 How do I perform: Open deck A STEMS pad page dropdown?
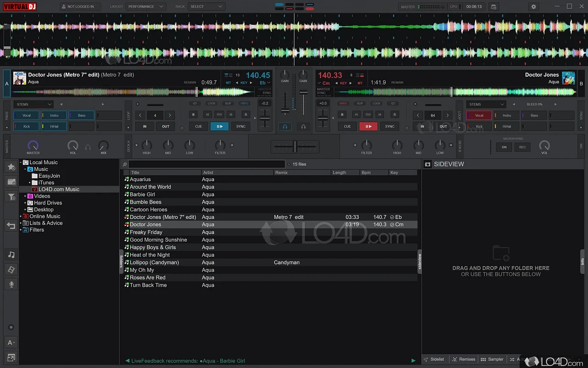pyautogui.click(x=34, y=104)
